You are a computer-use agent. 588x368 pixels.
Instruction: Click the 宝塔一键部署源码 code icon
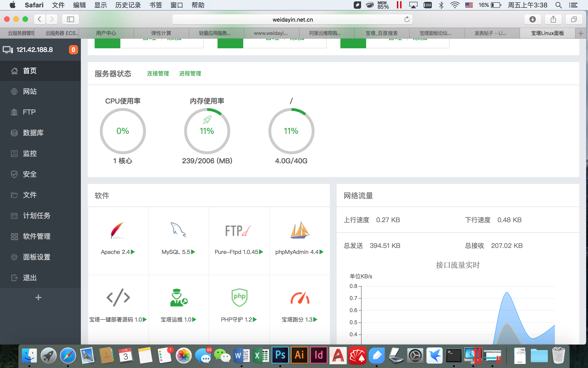coord(118,297)
